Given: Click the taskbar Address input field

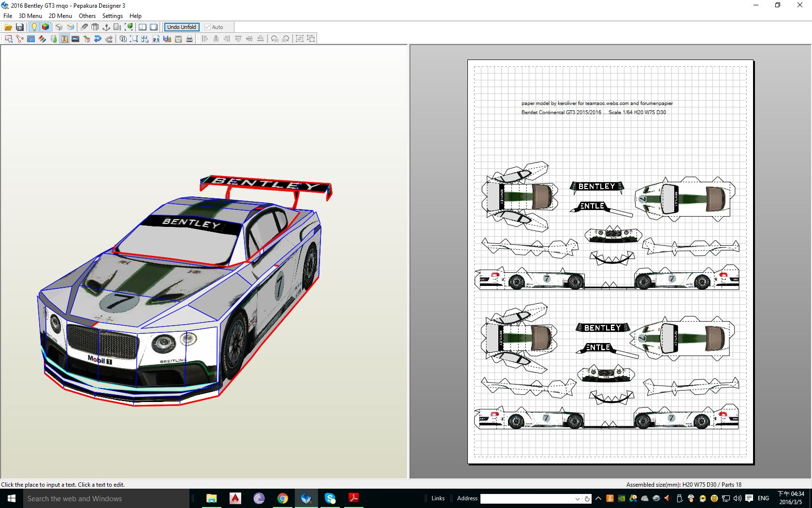Looking at the screenshot, I should pos(527,499).
